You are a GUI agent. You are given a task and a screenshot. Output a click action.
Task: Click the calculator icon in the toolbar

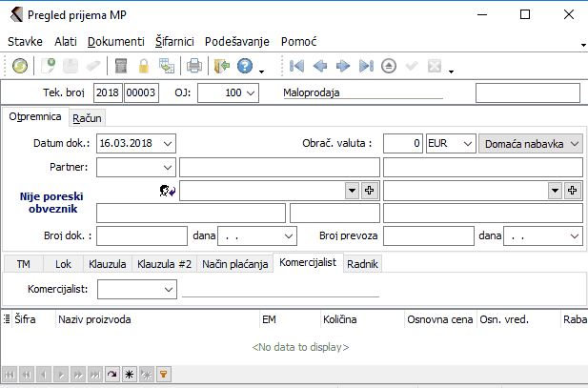pyautogui.click(x=121, y=67)
